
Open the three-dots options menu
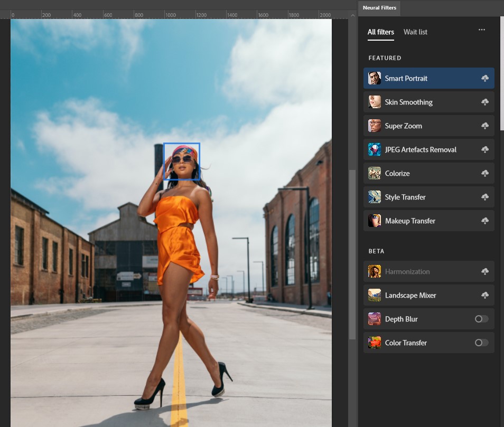point(481,30)
